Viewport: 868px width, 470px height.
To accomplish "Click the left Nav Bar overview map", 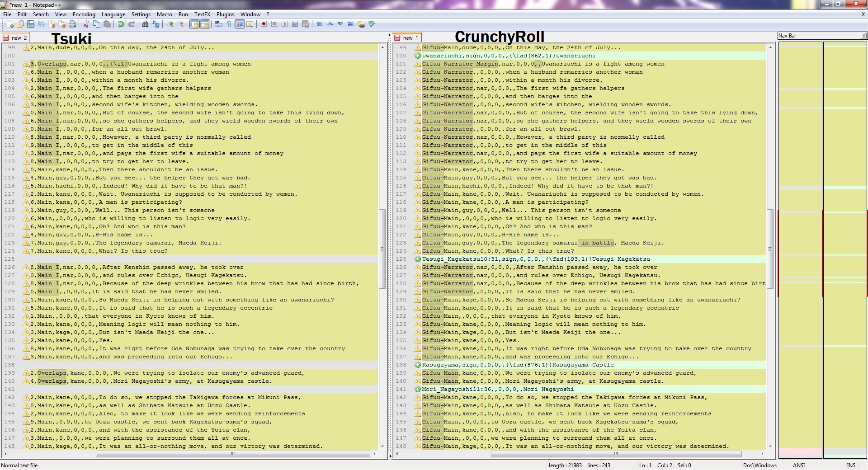I will pos(800,250).
